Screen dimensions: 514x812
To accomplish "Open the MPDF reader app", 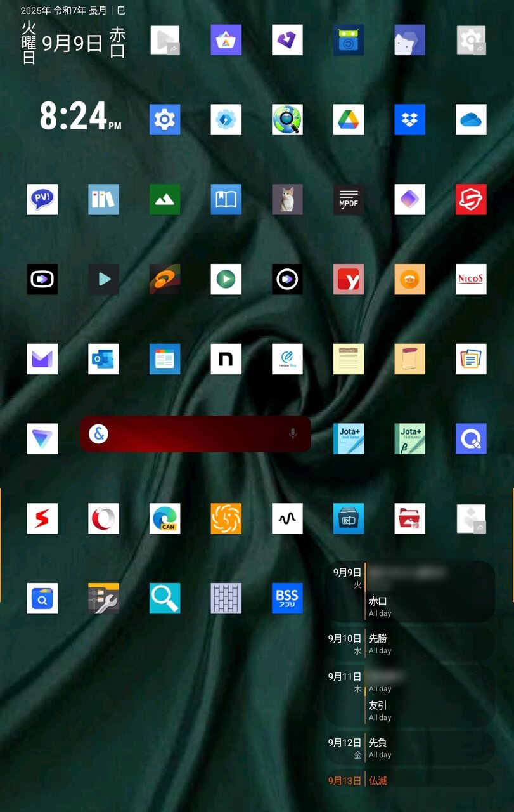I will (x=349, y=199).
